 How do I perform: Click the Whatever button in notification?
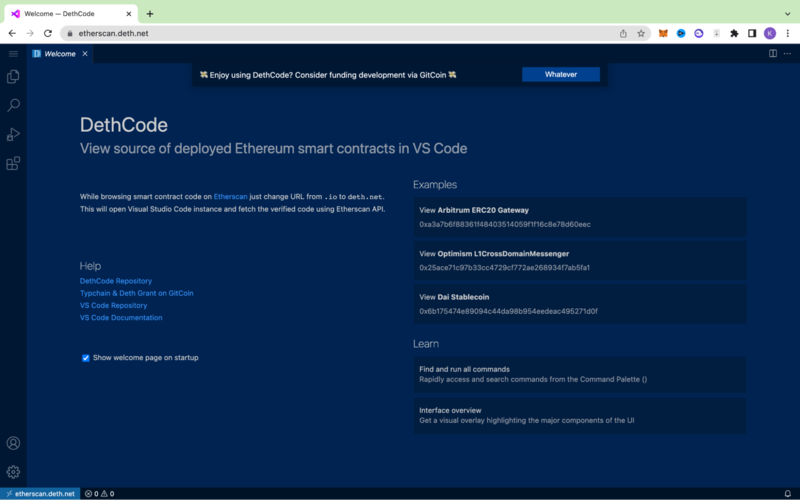coord(560,74)
